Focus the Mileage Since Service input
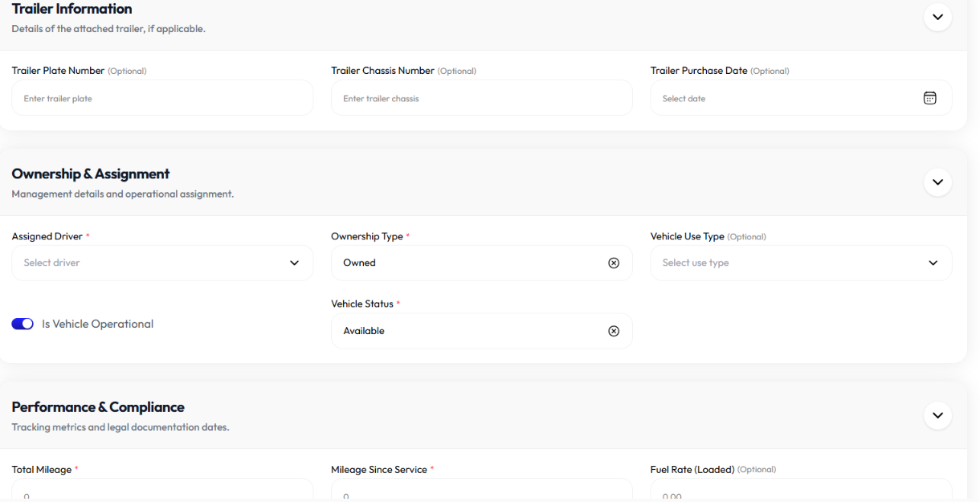The image size is (980, 502). pyautogui.click(x=481, y=490)
